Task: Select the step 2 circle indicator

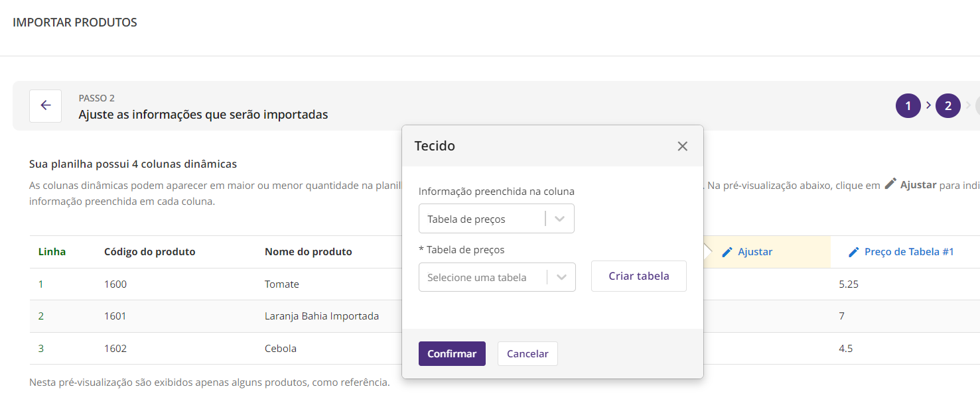Action: pos(947,105)
